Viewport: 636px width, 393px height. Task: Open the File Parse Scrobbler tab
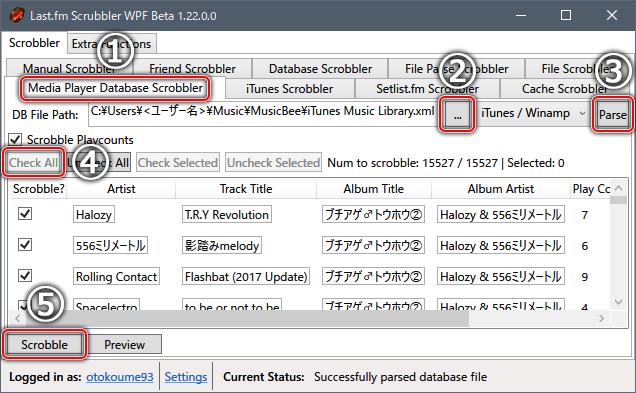coord(456,69)
